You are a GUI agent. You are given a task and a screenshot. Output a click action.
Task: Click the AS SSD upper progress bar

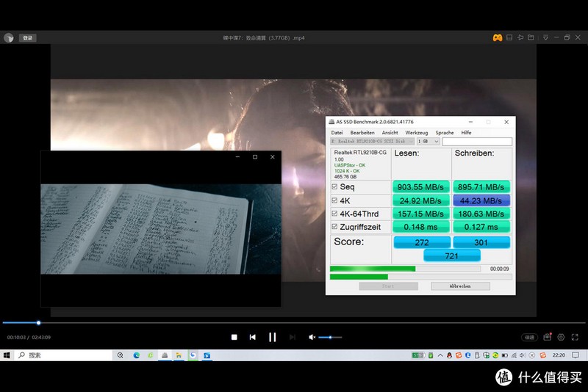(x=405, y=269)
